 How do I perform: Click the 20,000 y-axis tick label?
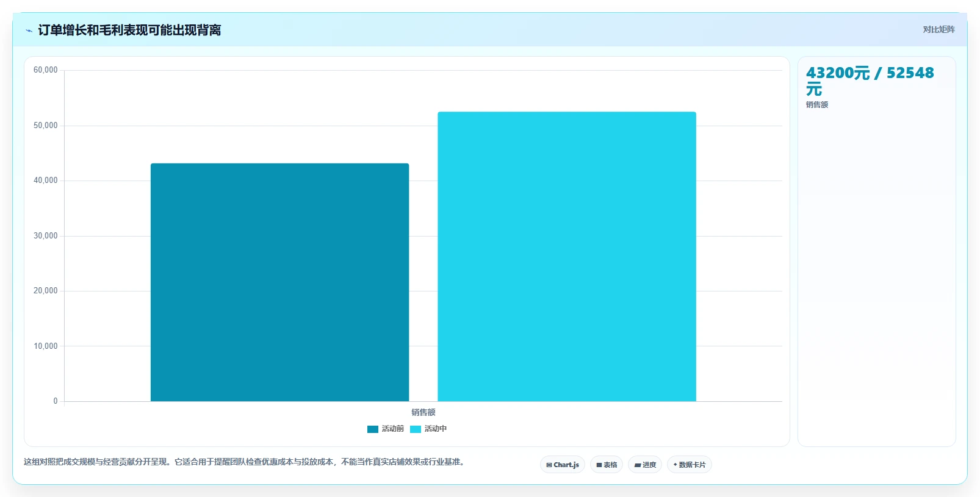pyautogui.click(x=46, y=291)
